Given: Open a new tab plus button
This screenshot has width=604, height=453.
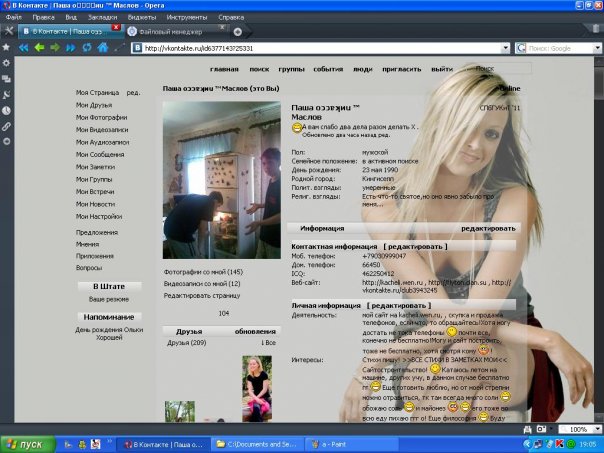Looking at the screenshot, I should coord(238,32).
